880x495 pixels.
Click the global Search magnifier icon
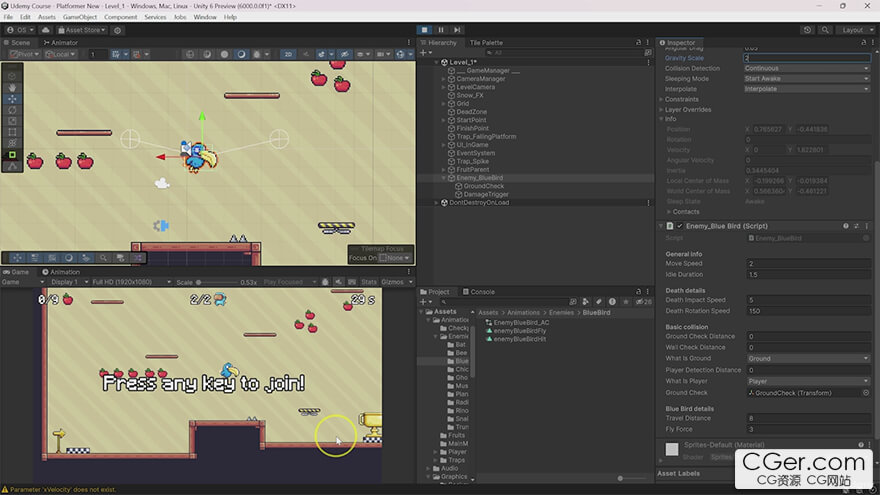[x=824, y=30]
